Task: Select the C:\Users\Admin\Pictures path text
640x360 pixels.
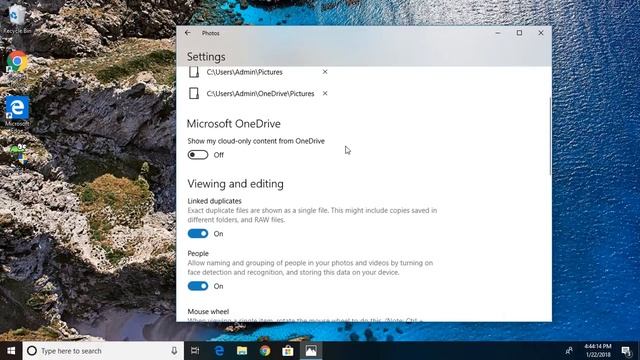Action: pos(244,72)
